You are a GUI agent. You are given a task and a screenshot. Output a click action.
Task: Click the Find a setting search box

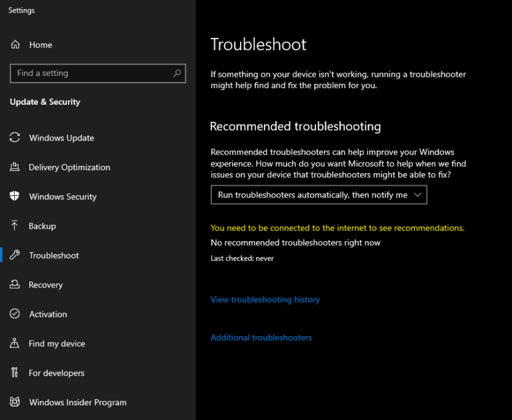pyautogui.click(x=91, y=73)
